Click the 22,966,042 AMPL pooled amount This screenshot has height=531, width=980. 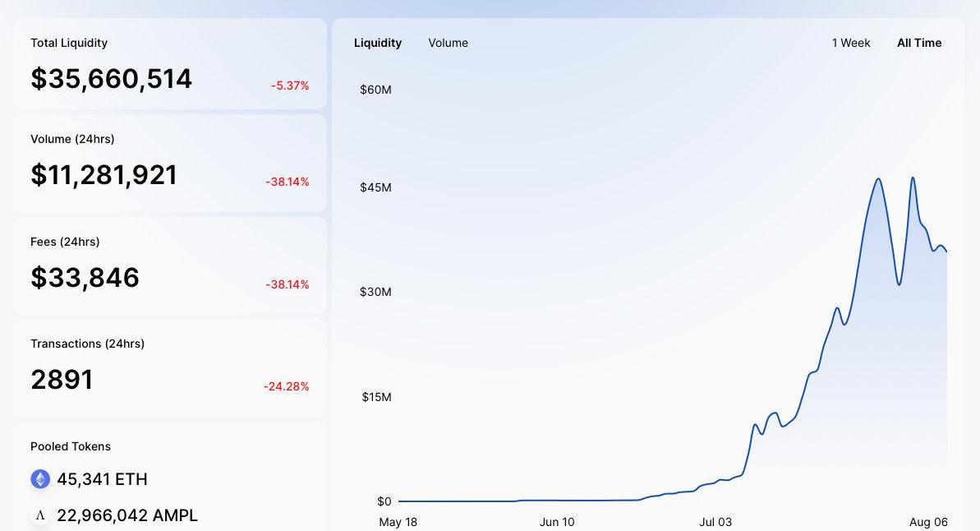[x=127, y=515]
